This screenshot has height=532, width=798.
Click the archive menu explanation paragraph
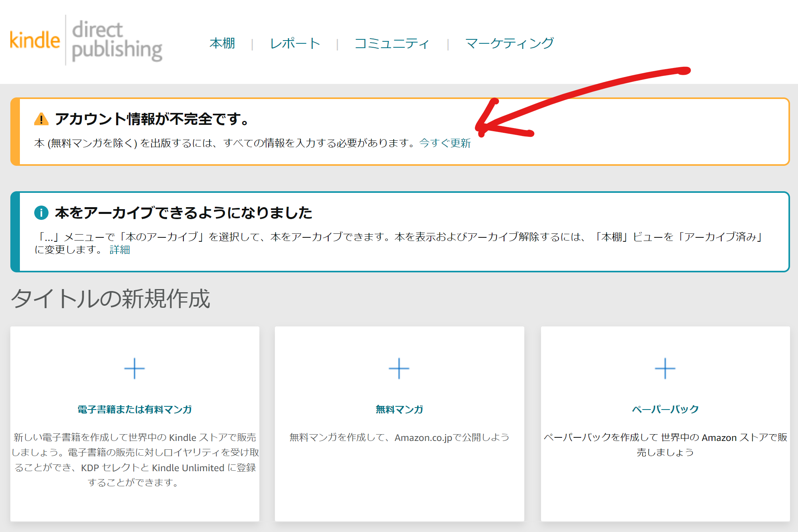point(398,243)
